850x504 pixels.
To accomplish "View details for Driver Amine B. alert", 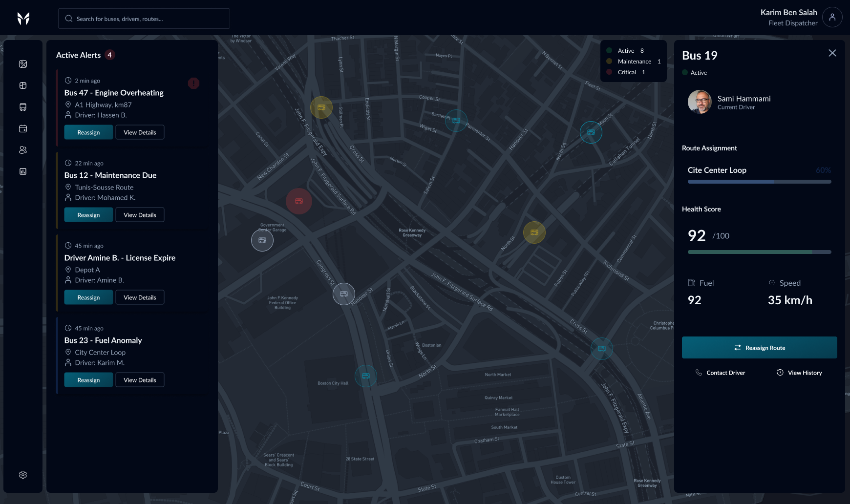I will point(140,297).
